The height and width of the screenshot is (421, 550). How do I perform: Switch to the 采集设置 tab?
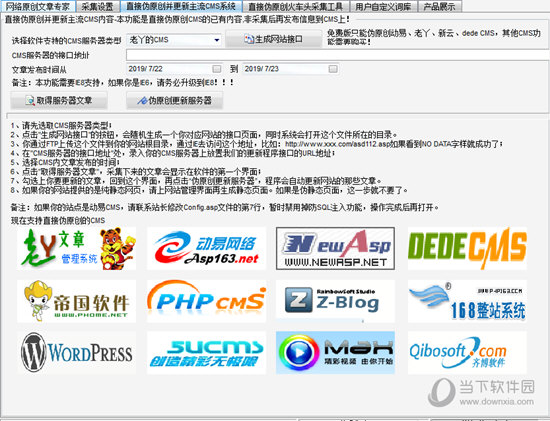coord(98,6)
